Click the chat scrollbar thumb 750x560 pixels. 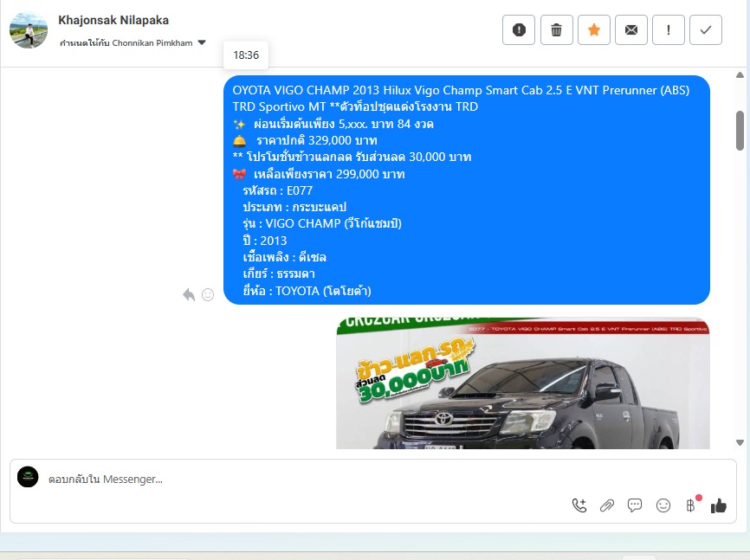tap(740, 131)
